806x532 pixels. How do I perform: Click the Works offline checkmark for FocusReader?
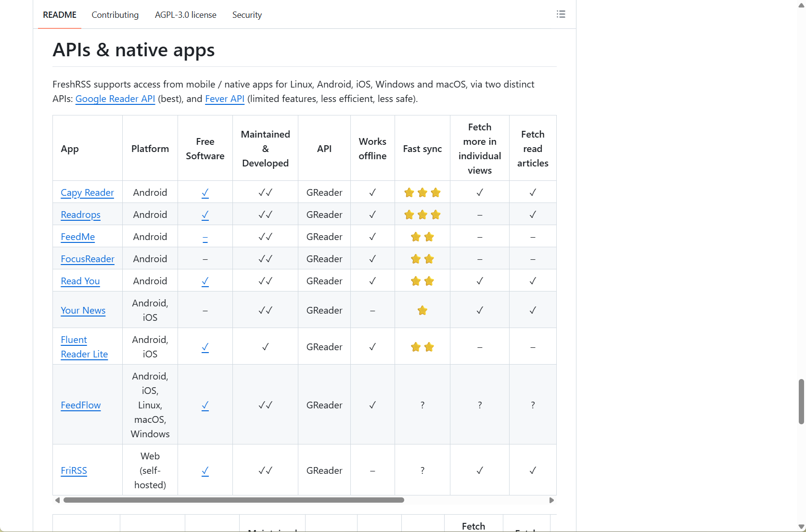point(372,259)
